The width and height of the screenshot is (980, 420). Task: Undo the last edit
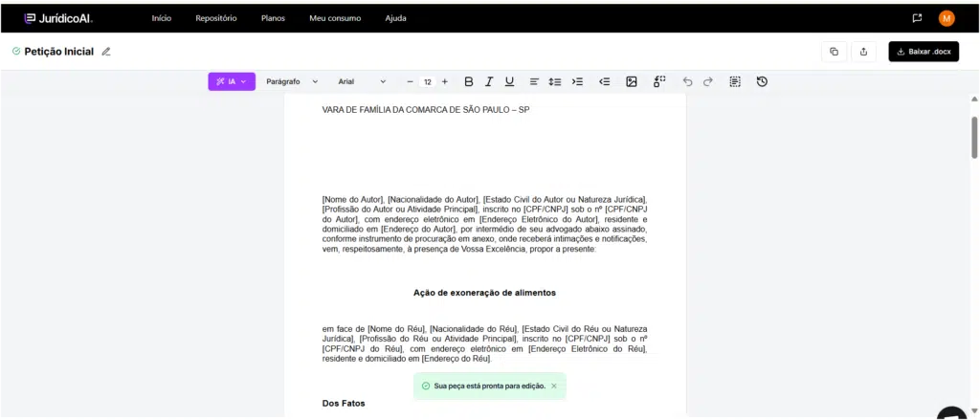tap(687, 81)
